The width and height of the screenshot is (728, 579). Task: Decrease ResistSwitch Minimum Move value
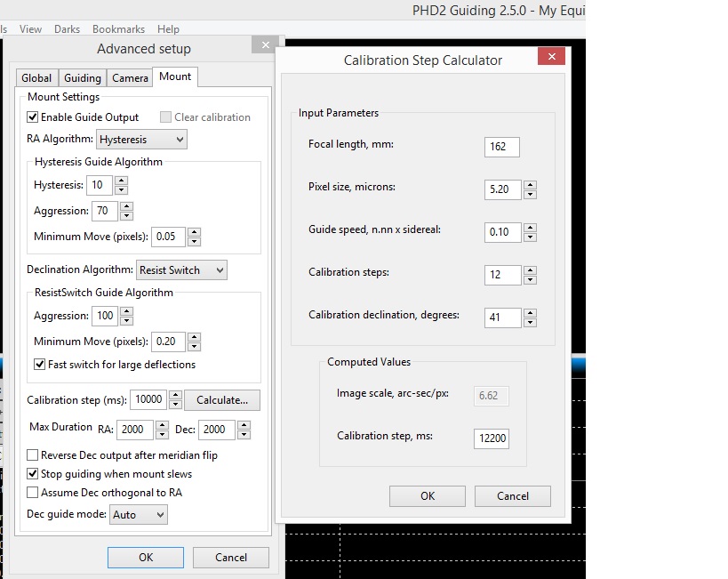point(195,346)
